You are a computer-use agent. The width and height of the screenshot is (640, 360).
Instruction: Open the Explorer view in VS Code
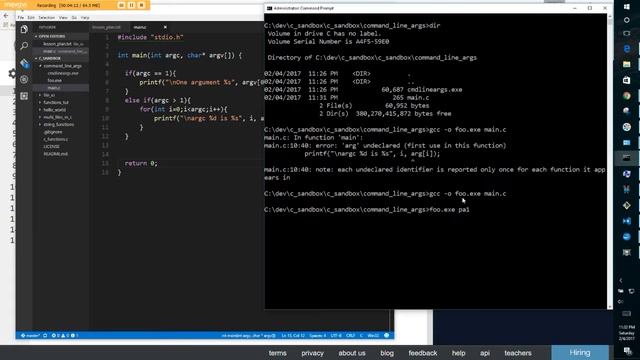[x=24, y=29]
